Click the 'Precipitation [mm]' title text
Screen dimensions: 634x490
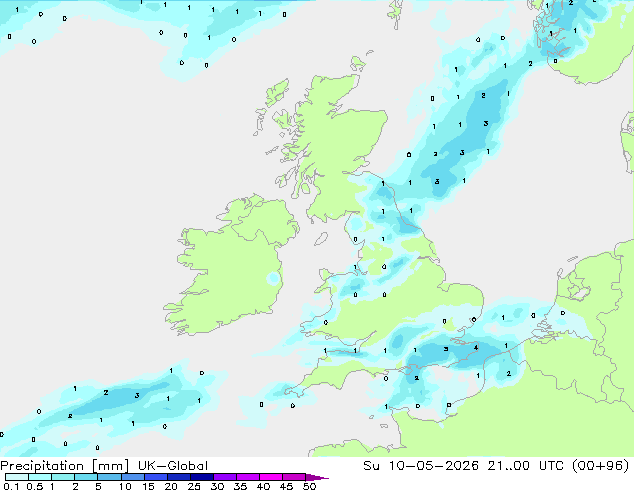[64, 466]
